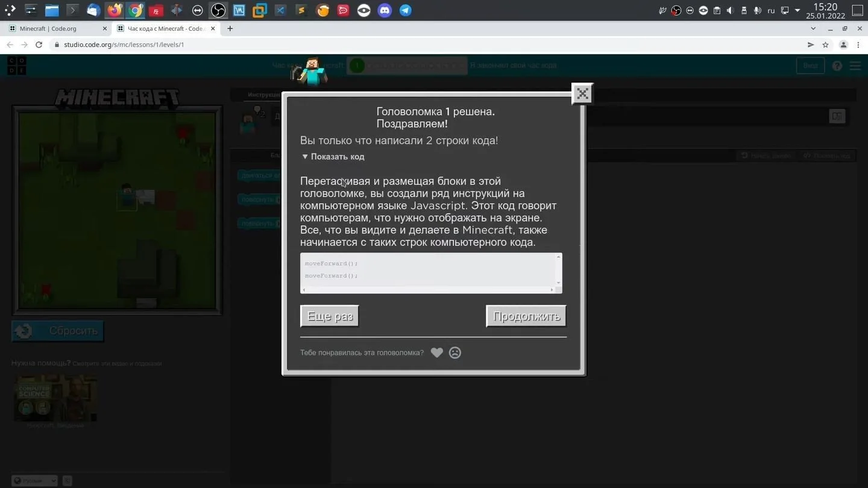This screenshot has height=488, width=868.
Task: Close the puzzle solved dialog
Action: point(582,93)
